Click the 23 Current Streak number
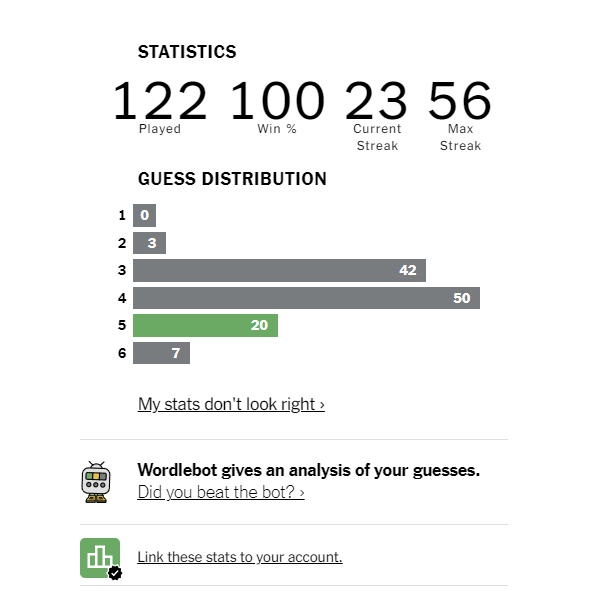This screenshot has height=591, width=607. (x=376, y=101)
